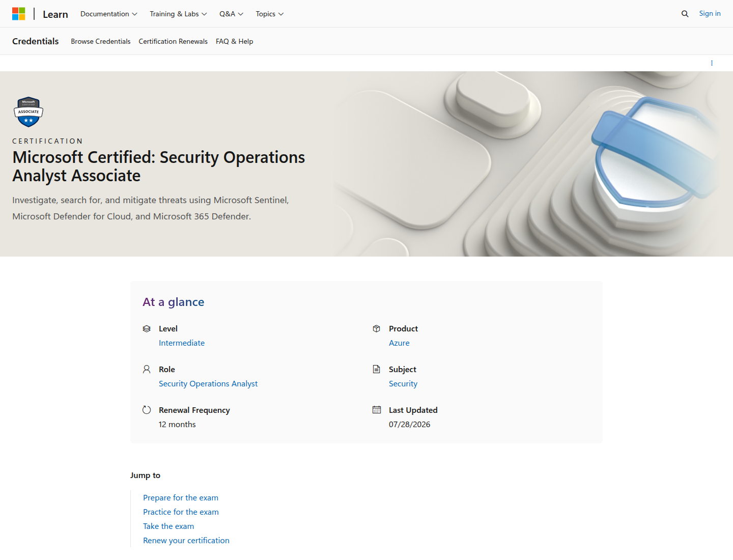Open the three-dot more actions menu
The width and height of the screenshot is (733, 560).
tap(712, 63)
